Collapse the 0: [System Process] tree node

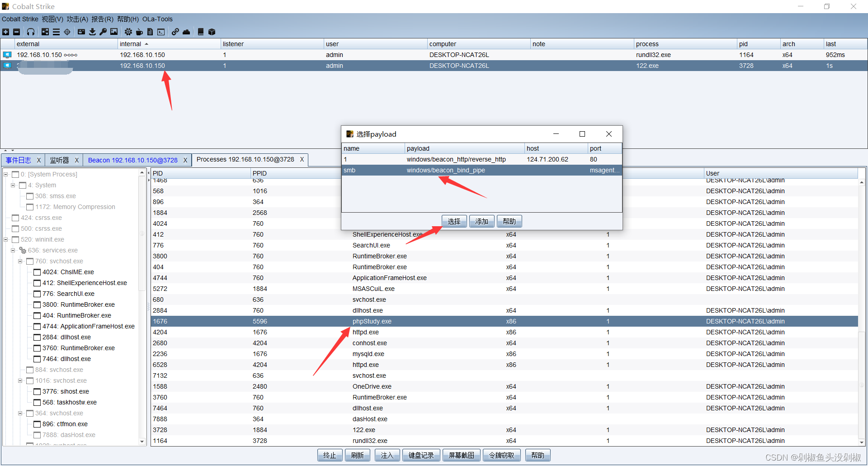tap(6, 175)
